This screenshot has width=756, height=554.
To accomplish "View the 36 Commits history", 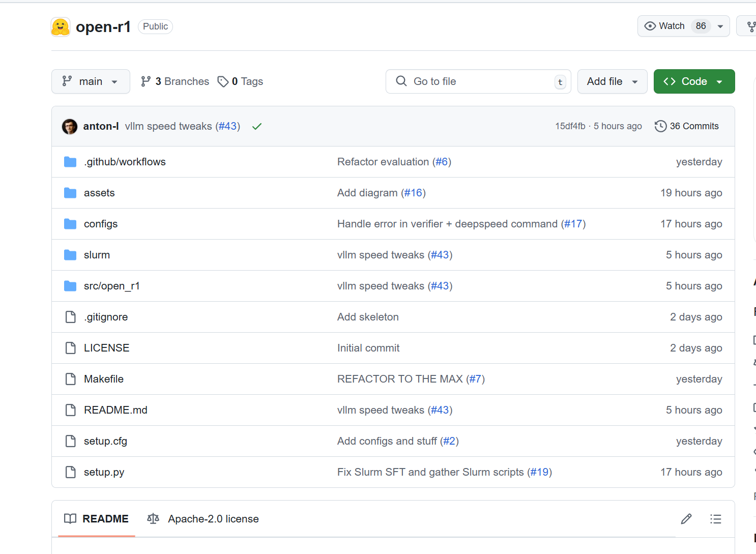I will 687,126.
